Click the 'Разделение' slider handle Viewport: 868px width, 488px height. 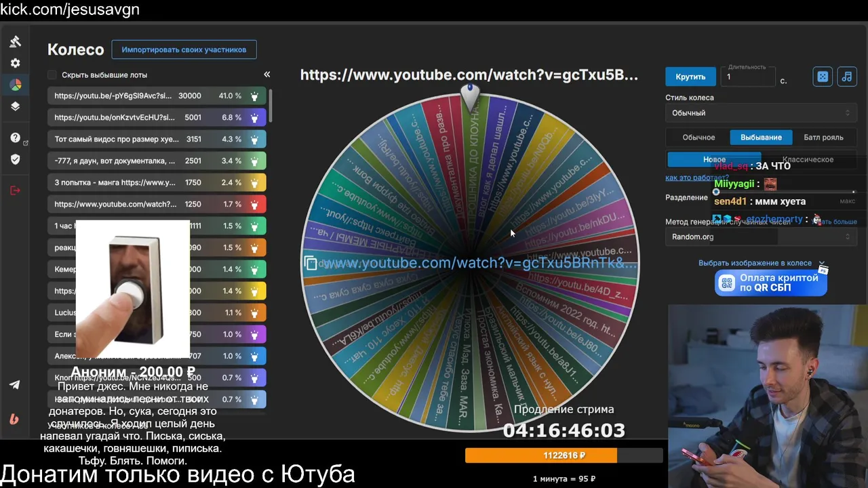coord(716,192)
